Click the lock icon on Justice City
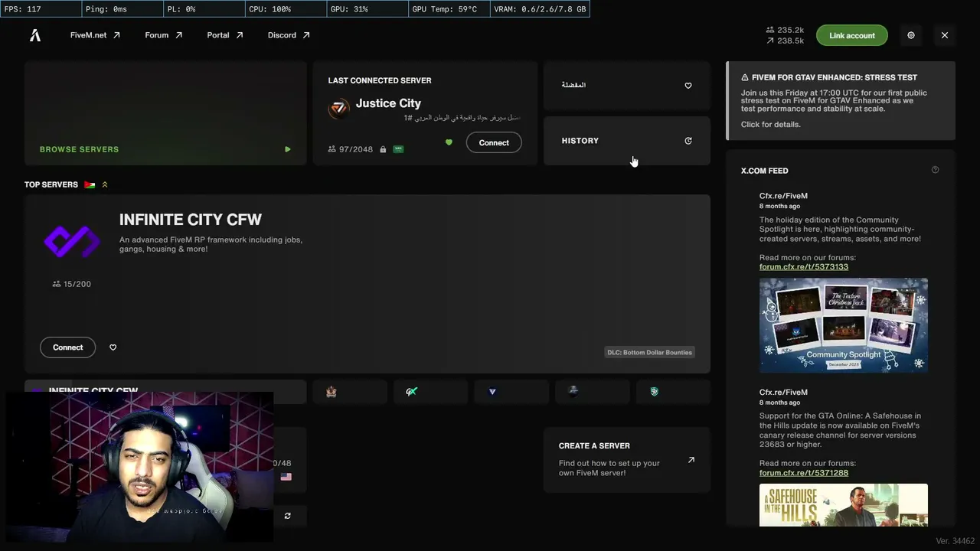The height and width of the screenshot is (551, 980). [x=383, y=149]
